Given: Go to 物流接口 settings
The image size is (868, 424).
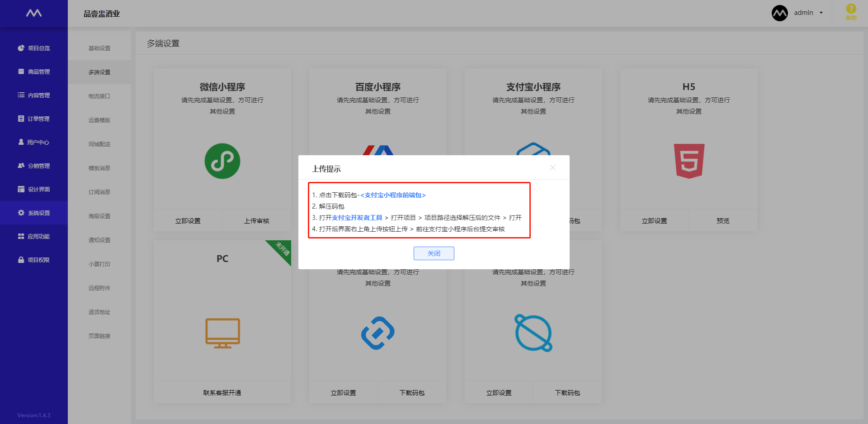Looking at the screenshot, I should (x=99, y=96).
